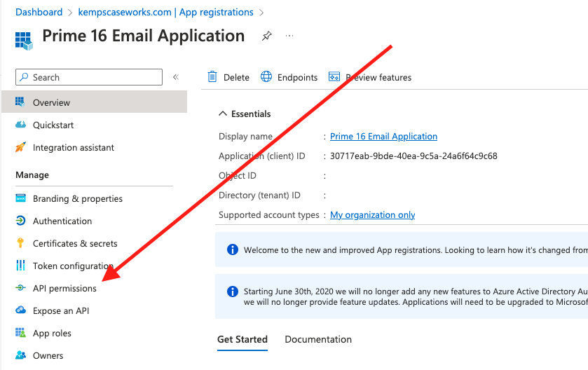Go to Dashboard breadcrumb link
Screen dimensions: 588x370
[39, 12]
